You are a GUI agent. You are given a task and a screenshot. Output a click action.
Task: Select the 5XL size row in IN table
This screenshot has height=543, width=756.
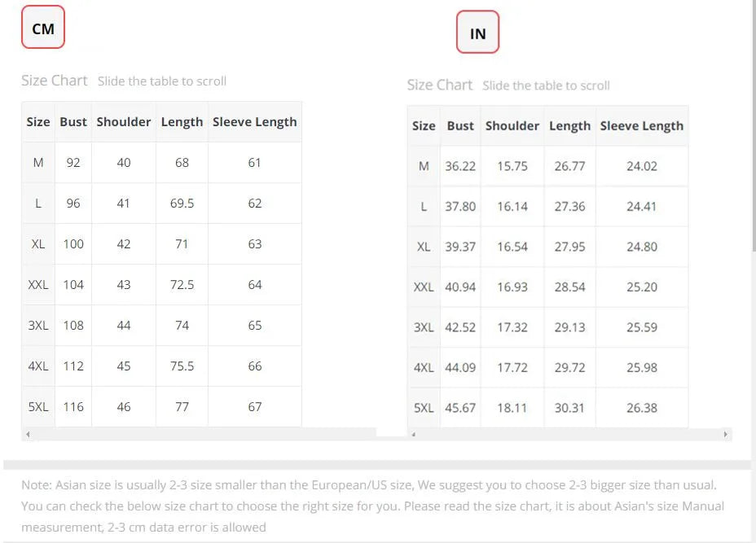[424, 408]
